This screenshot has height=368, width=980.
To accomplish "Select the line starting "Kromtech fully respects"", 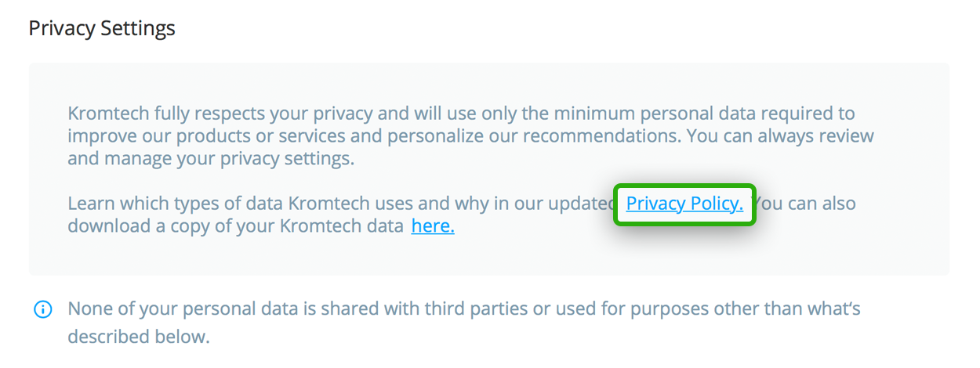I will point(461,114).
